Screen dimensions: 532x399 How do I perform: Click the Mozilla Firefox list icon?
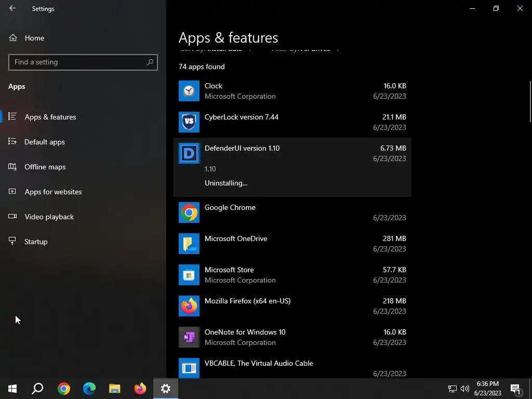tap(189, 306)
